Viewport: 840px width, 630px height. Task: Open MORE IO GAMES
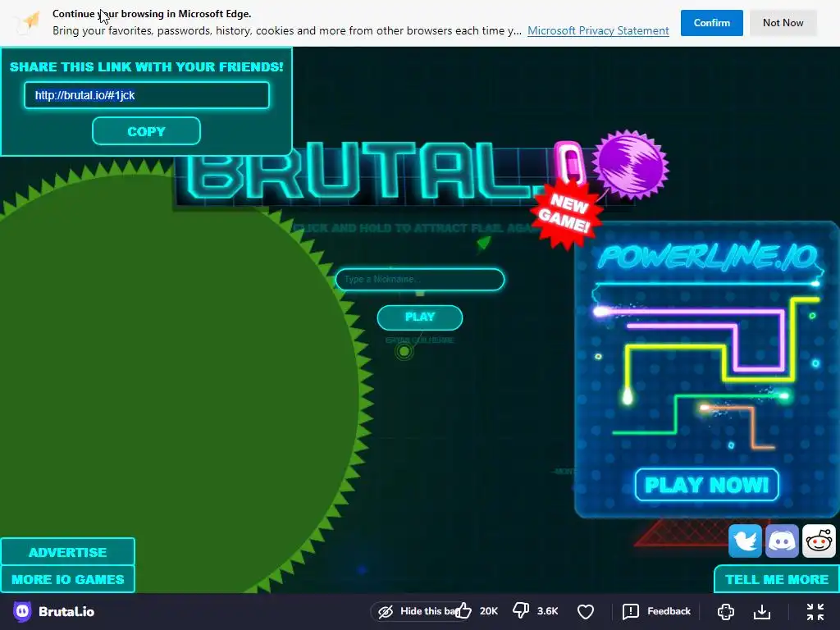[67, 579]
